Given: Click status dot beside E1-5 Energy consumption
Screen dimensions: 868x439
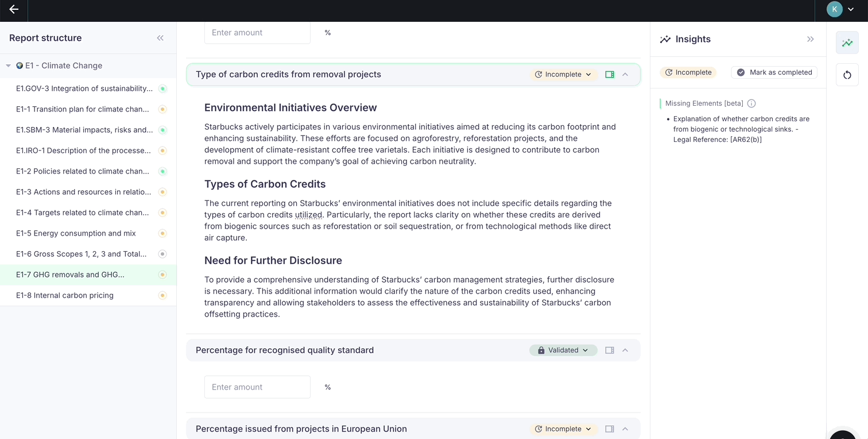Looking at the screenshot, I should [x=162, y=233].
